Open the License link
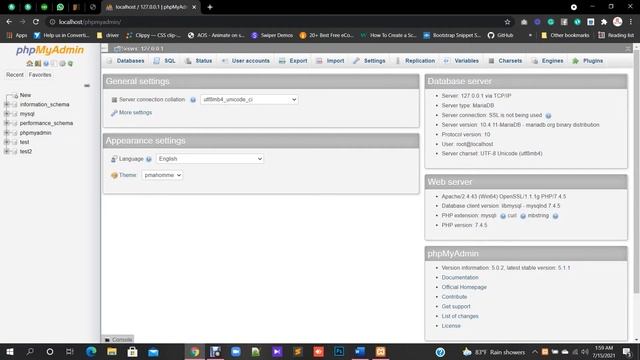This screenshot has width=640, height=360. point(451,326)
